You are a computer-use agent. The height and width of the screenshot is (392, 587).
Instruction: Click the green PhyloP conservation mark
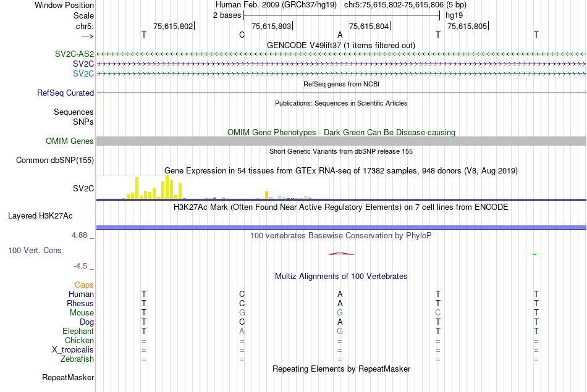[534, 254]
